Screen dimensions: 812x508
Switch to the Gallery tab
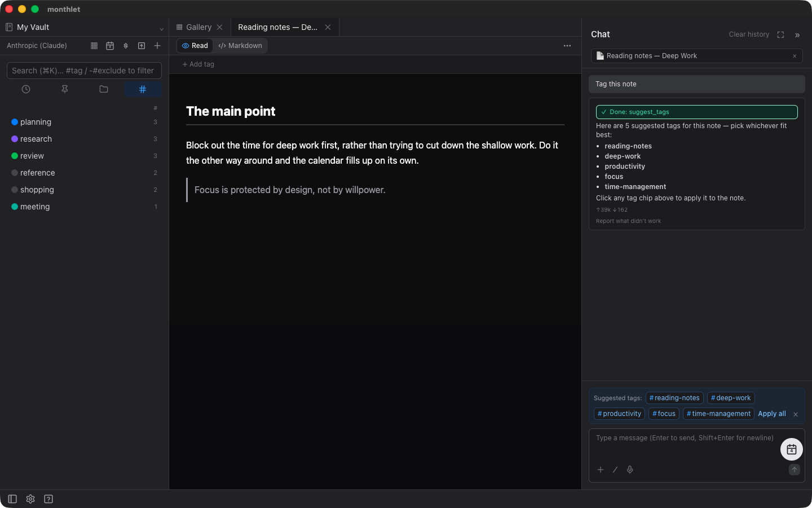[x=200, y=27]
